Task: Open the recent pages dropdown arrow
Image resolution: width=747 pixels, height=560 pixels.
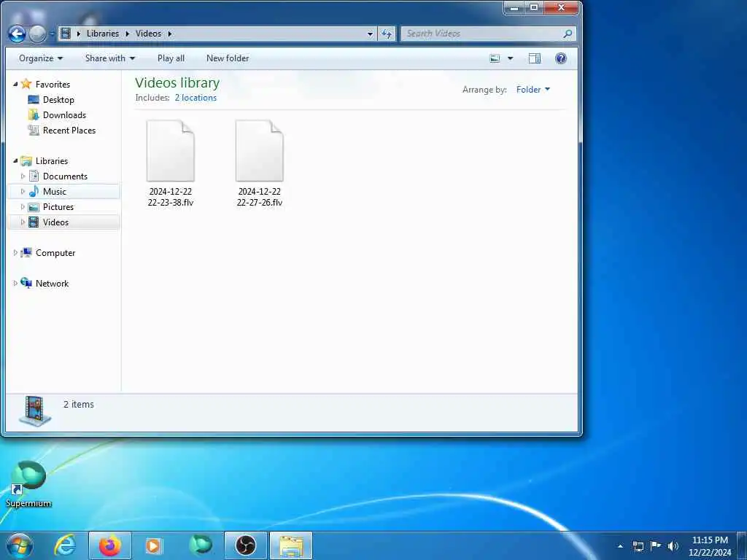Action: [x=52, y=34]
